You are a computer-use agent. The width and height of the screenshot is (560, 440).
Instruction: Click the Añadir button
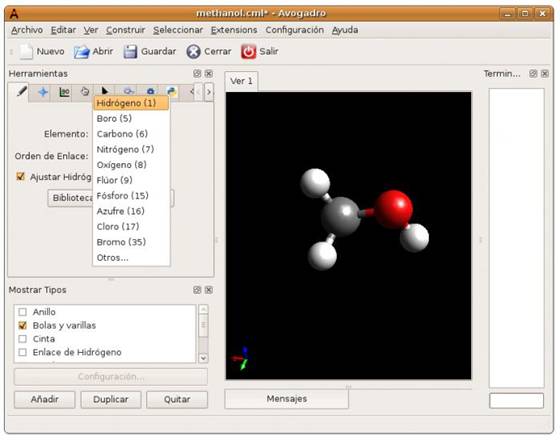[x=45, y=399]
